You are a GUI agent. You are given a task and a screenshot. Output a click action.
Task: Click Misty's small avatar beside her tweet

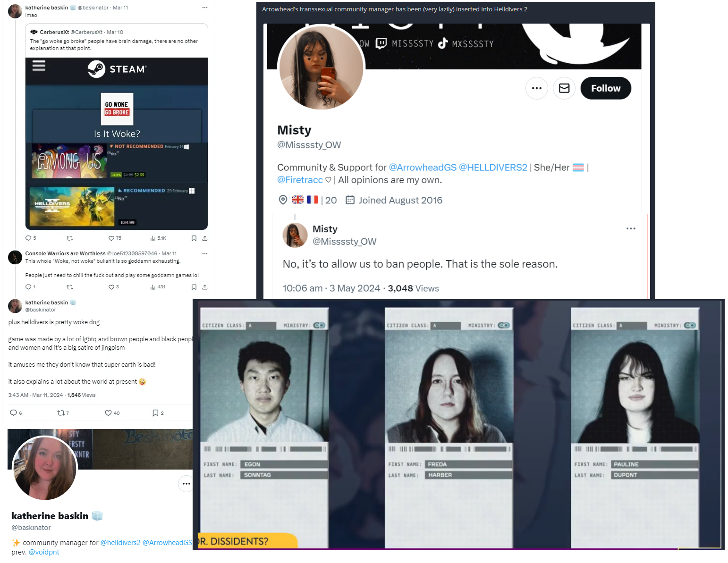pyautogui.click(x=295, y=235)
